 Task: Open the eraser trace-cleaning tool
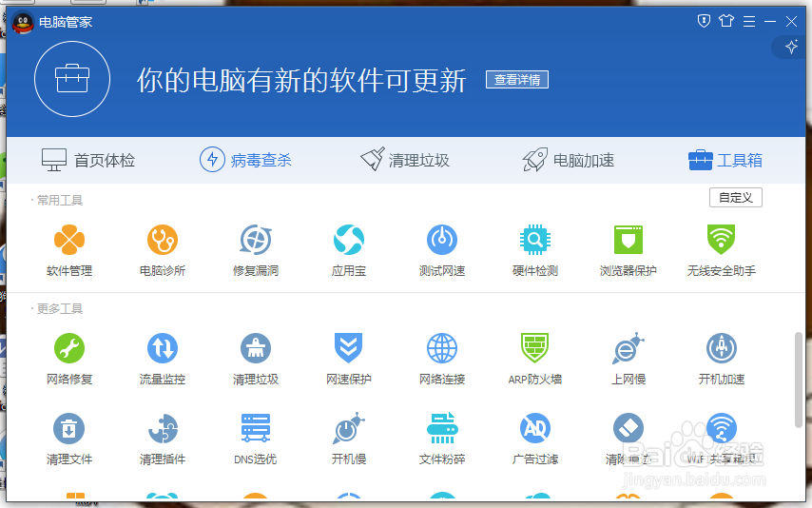628,440
